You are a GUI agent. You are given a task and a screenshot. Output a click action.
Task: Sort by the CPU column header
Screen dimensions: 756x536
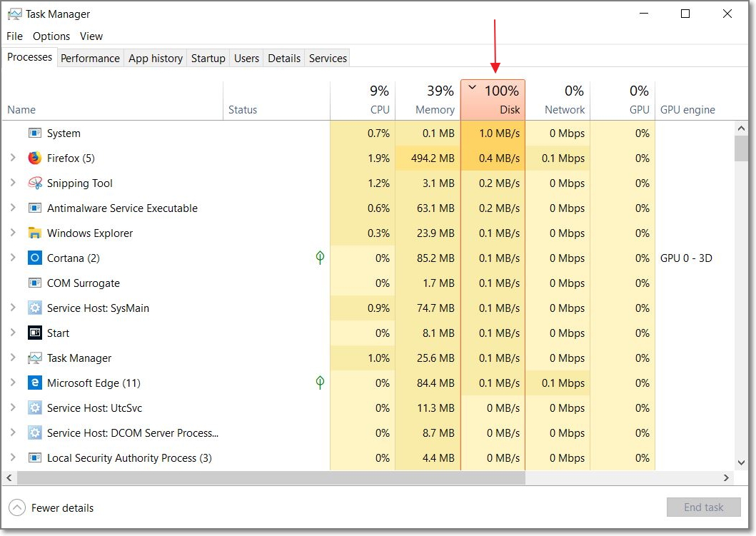point(363,100)
